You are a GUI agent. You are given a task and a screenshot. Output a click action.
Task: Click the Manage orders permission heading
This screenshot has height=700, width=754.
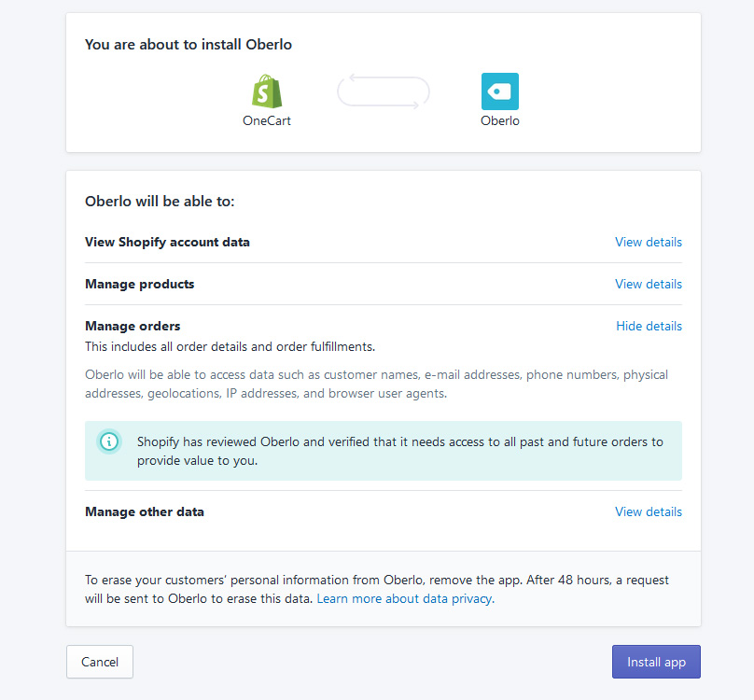click(133, 326)
